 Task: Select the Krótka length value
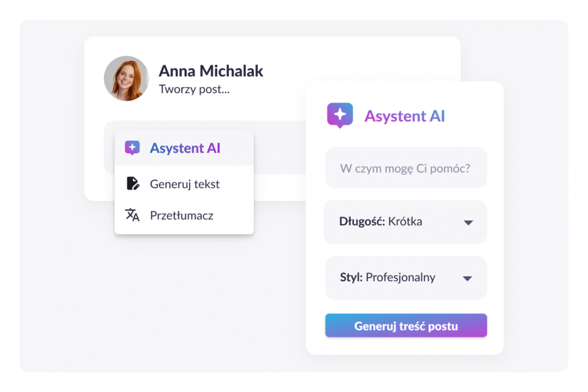pyautogui.click(x=405, y=222)
